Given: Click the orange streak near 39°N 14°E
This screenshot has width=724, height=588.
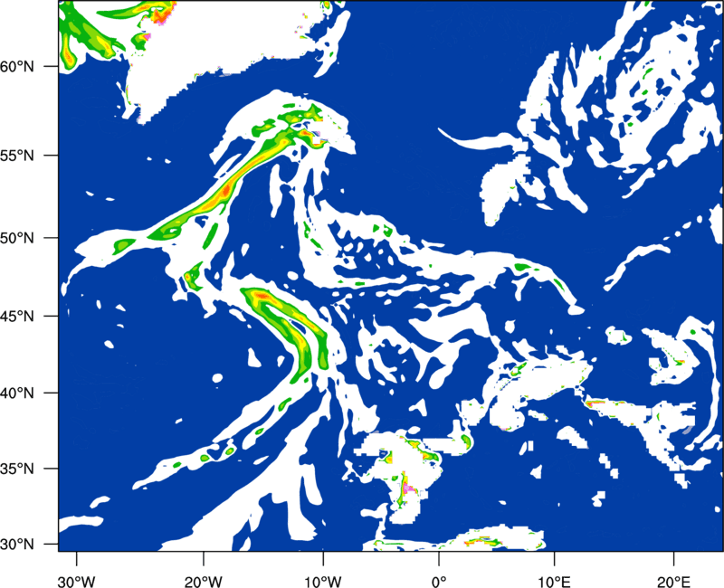Looking at the screenshot, I should pos(595,403).
